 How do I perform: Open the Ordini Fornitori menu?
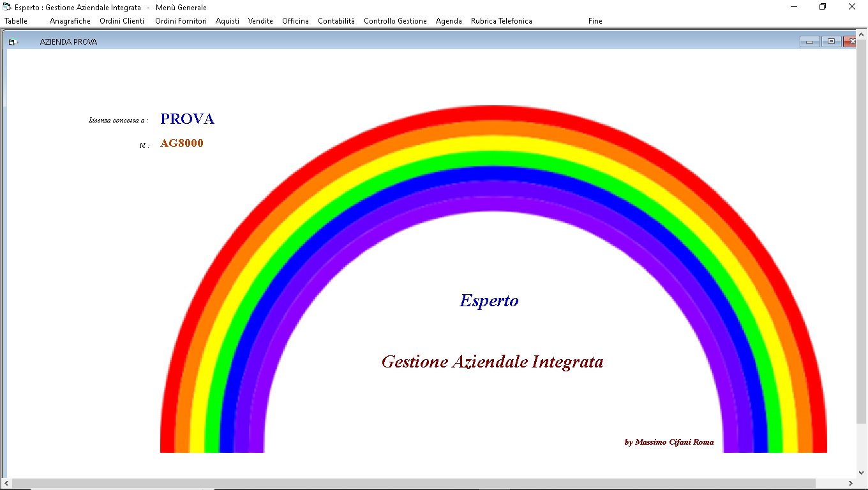tap(181, 21)
